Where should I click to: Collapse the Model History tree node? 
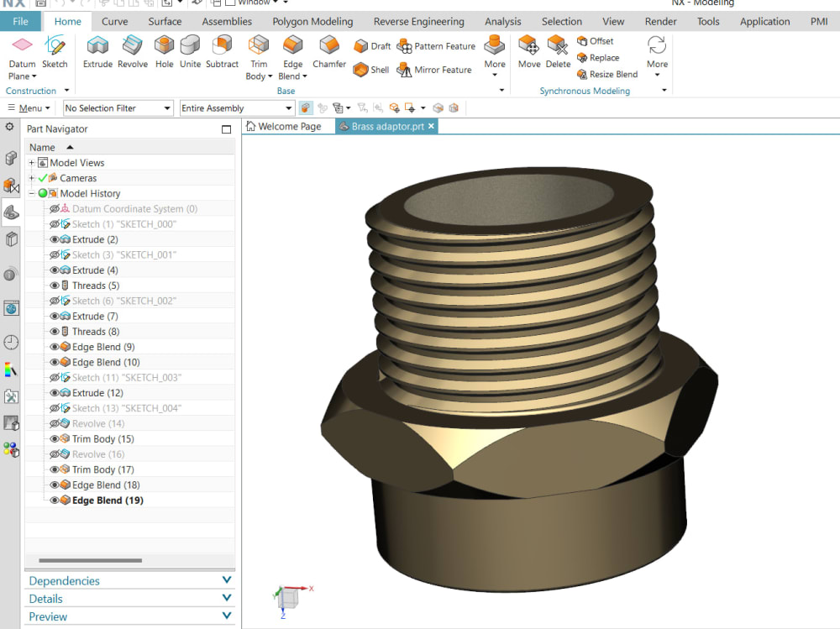[x=31, y=193]
